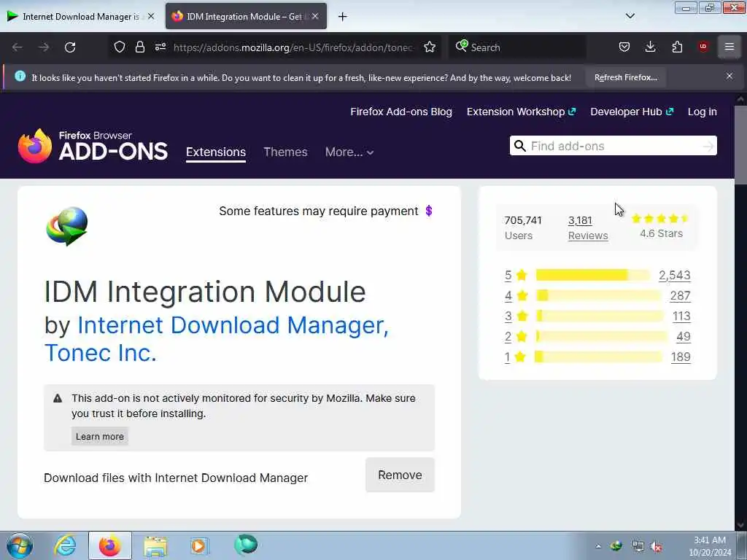Go to the Themes section
Image resolution: width=747 pixels, height=560 pixels.
tap(285, 152)
